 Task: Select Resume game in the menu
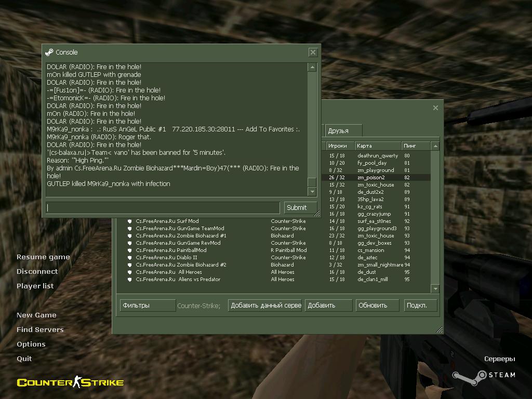(x=43, y=257)
